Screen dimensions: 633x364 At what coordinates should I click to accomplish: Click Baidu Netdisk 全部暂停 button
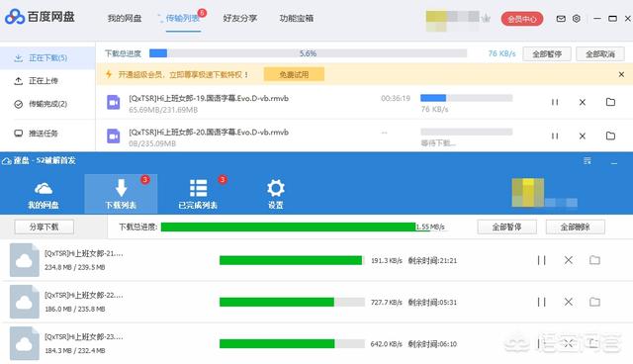[547, 53]
